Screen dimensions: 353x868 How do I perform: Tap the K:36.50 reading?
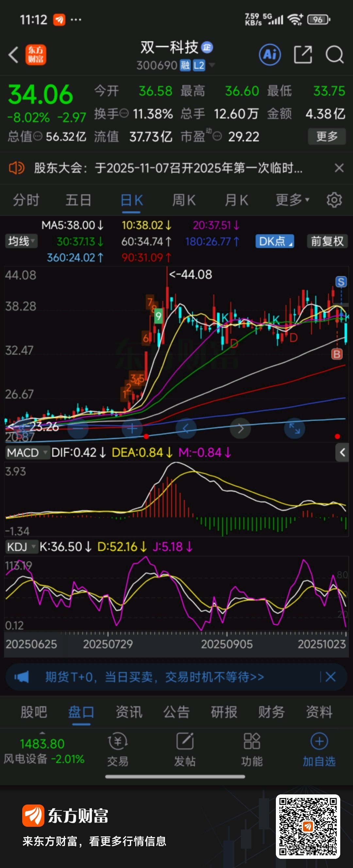65,546
